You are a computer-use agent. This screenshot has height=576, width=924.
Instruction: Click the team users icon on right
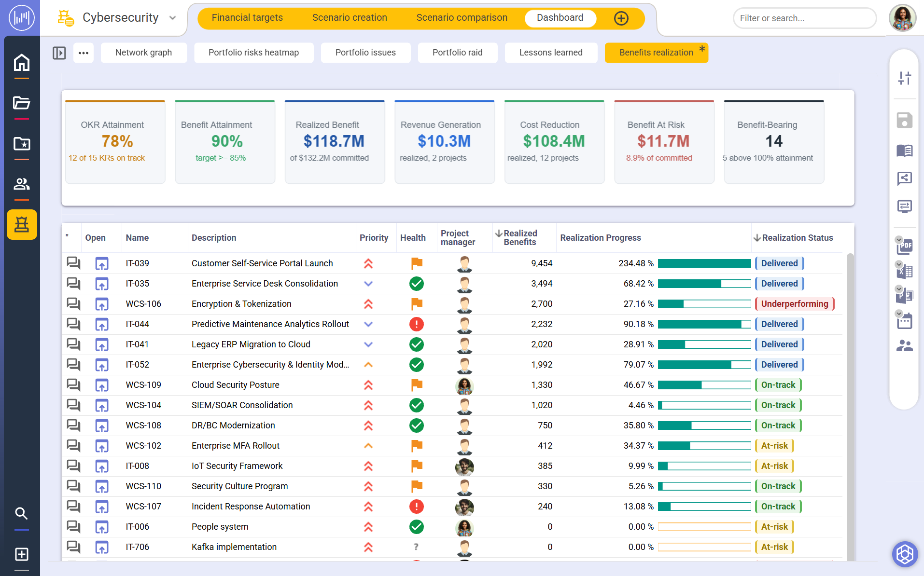coord(904,345)
